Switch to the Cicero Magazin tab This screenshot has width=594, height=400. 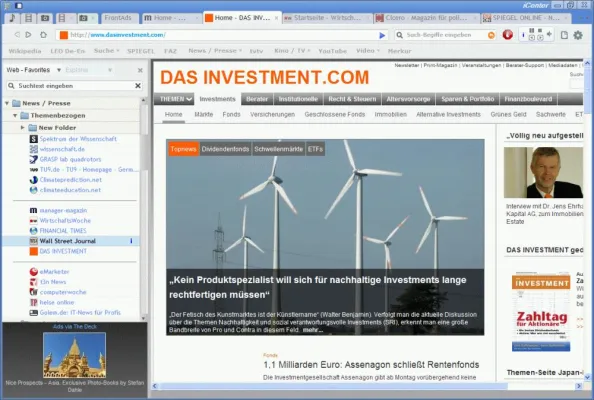click(426, 18)
